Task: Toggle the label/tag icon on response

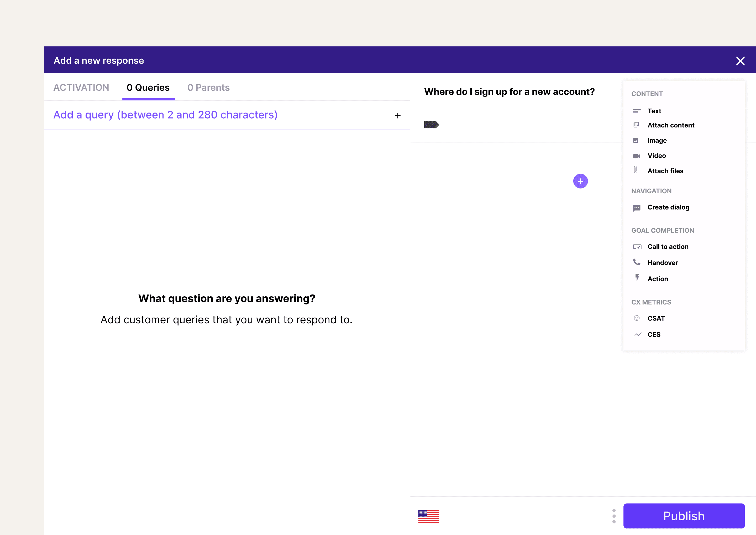Action: [432, 125]
